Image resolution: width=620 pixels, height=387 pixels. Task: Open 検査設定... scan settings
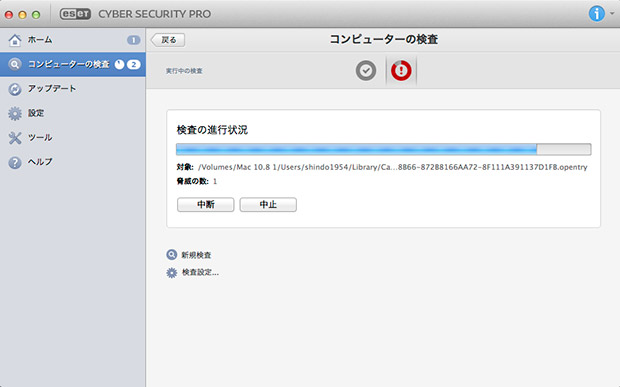pos(200,272)
